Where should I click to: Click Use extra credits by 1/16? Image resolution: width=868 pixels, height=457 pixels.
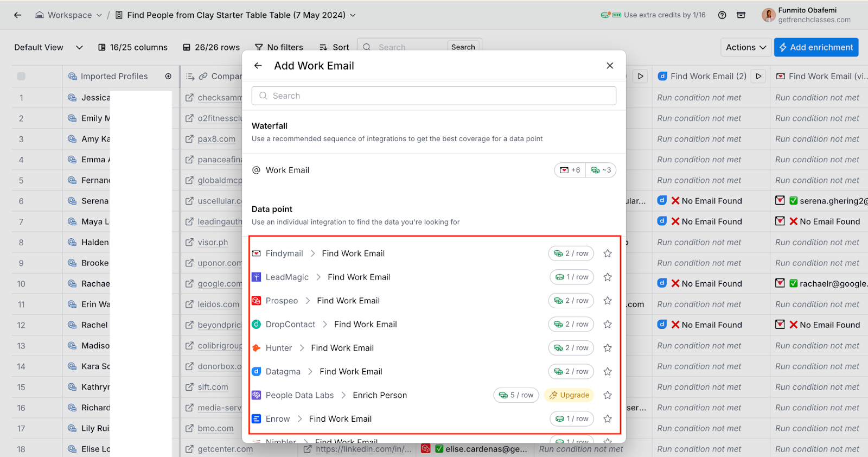653,15
